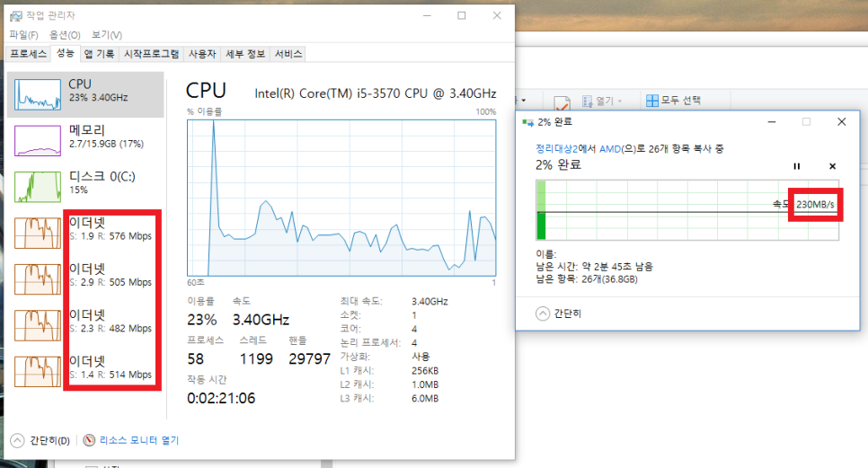Close the copy progress dialog window
The height and width of the screenshot is (468, 868).
(841, 121)
